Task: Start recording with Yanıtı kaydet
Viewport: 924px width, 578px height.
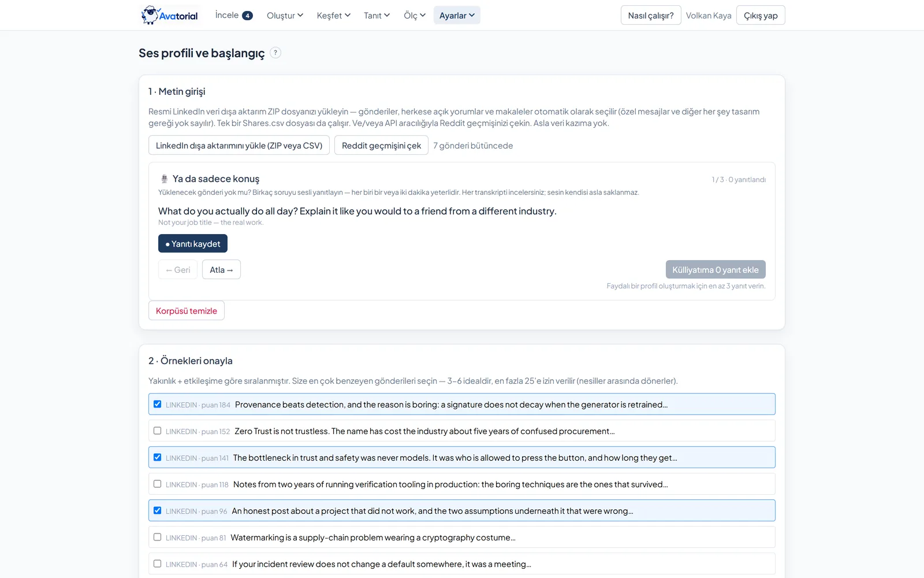Action: tap(193, 243)
